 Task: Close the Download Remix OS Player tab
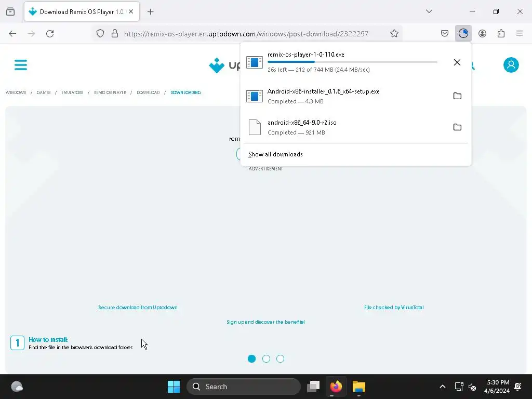pos(131,11)
